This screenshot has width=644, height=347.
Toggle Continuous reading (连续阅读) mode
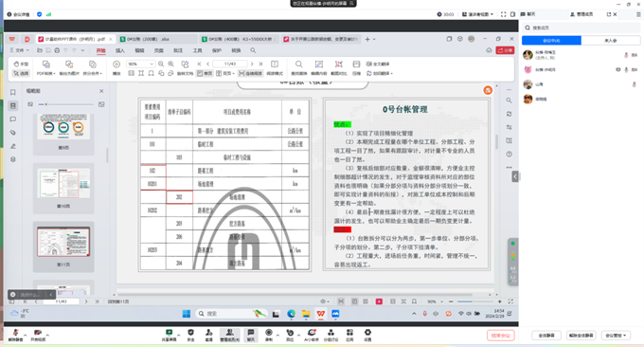point(251,73)
